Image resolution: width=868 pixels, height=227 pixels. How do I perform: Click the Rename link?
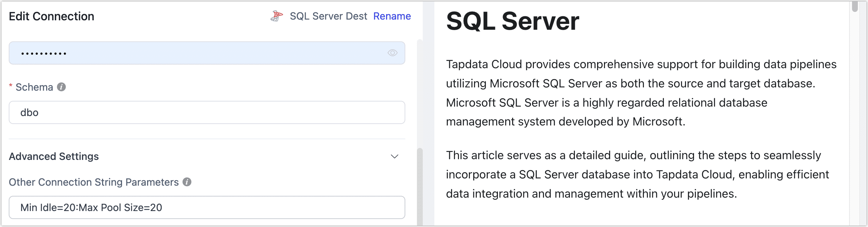[x=392, y=16]
